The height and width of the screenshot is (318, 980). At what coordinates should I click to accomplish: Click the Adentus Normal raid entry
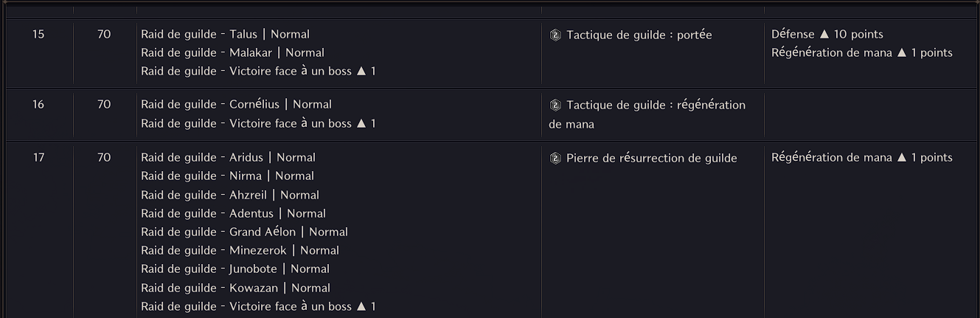coord(233,213)
